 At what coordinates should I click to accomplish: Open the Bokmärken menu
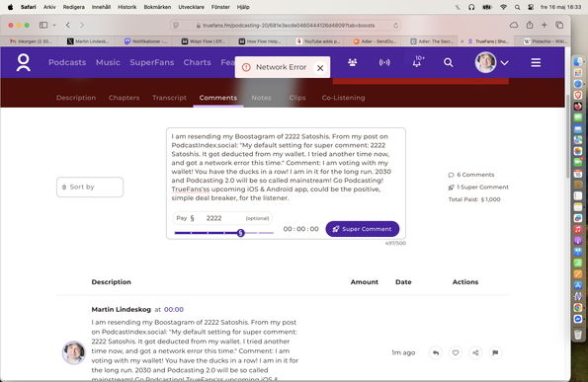click(x=157, y=7)
